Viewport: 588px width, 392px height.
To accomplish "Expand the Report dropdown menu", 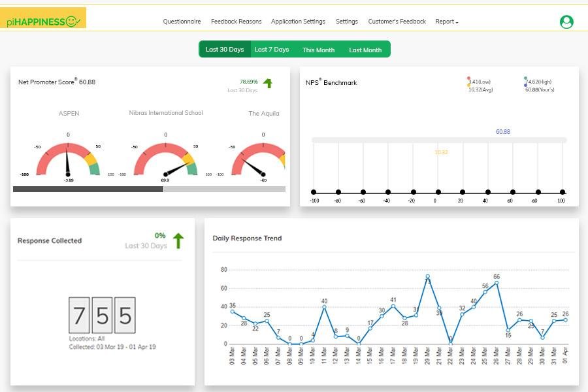I will click(447, 22).
